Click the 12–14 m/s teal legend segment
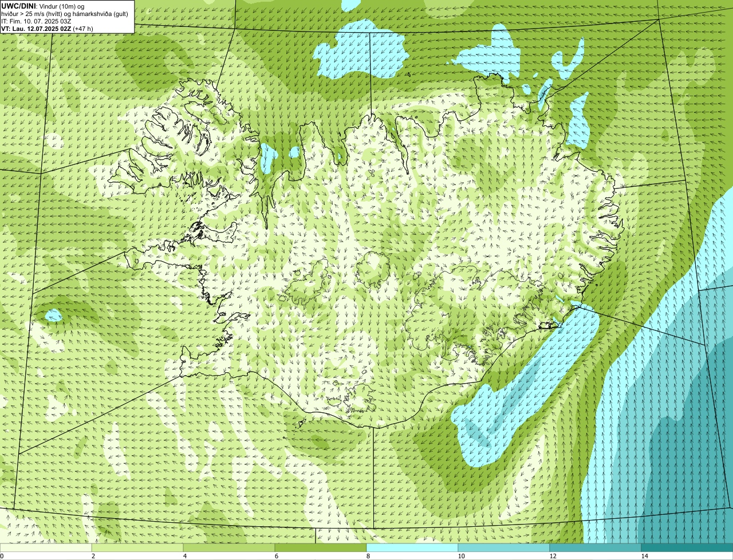The width and height of the screenshot is (733, 560). [596, 547]
